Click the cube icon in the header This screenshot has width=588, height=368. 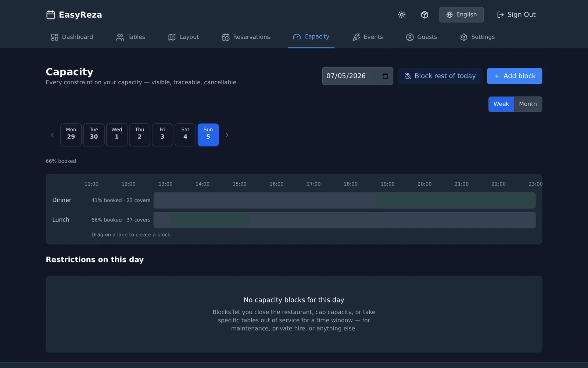pos(424,15)
